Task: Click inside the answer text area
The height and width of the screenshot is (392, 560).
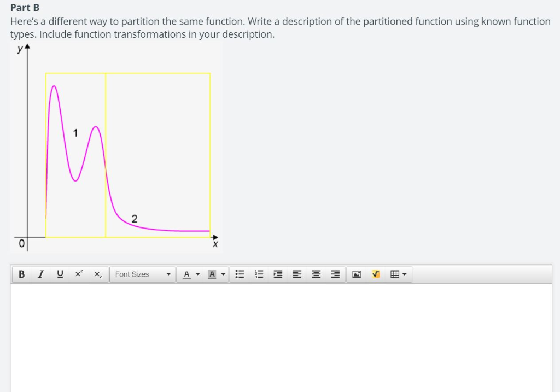Action: [x=280, y=334]
